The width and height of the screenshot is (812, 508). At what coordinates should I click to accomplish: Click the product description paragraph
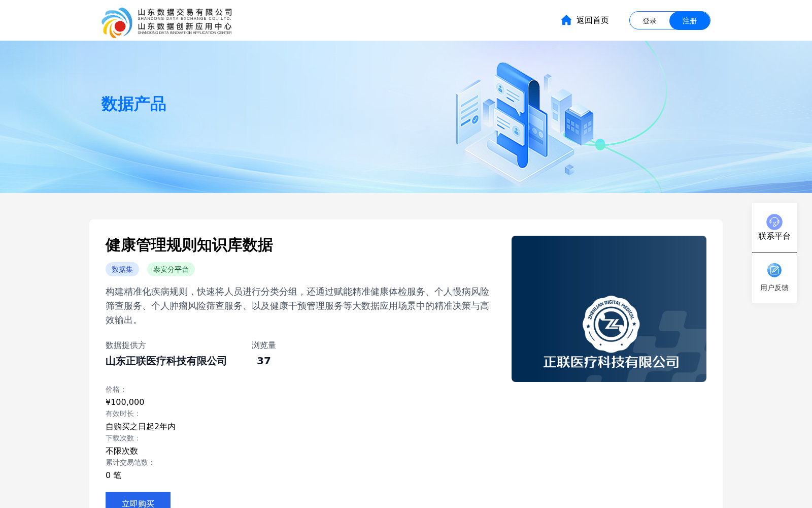[297, 306]
